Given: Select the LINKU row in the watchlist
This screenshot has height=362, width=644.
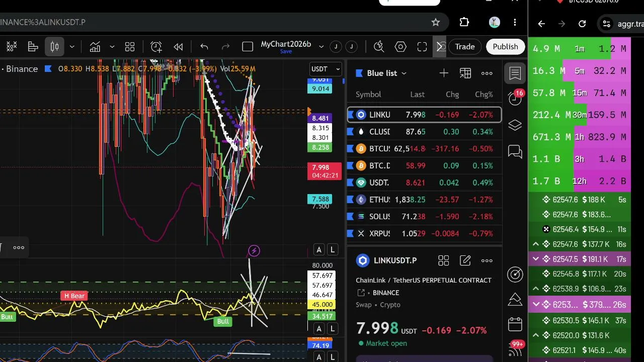Looking at the screenshot, I should coord(425,115).
